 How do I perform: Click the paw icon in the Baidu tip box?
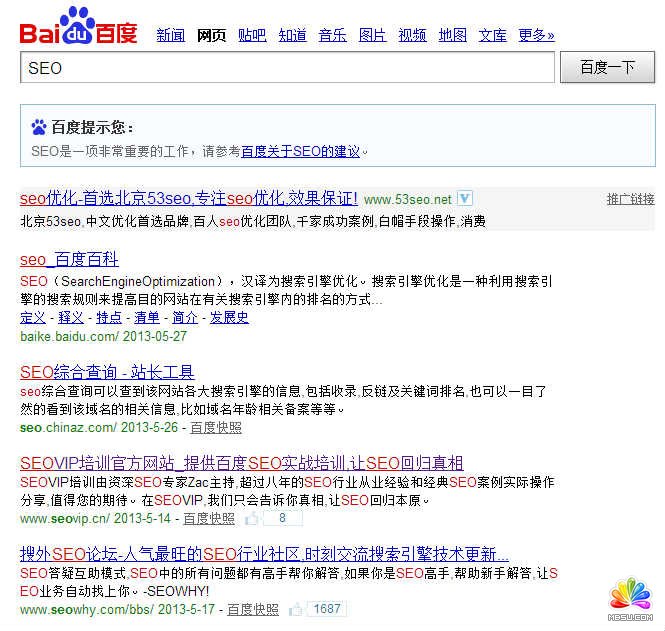click(x=39, y=127)
